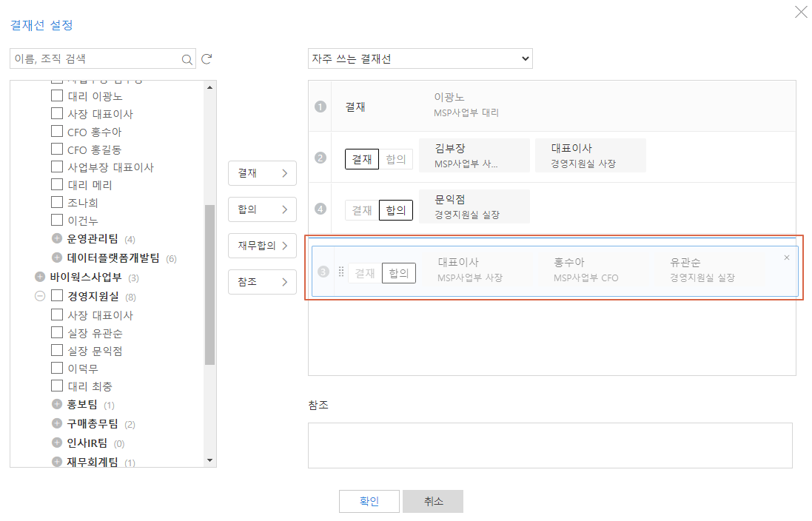Set row 4 to 결재 type
This screenshot has height=521, width=812.
[362, 210]
